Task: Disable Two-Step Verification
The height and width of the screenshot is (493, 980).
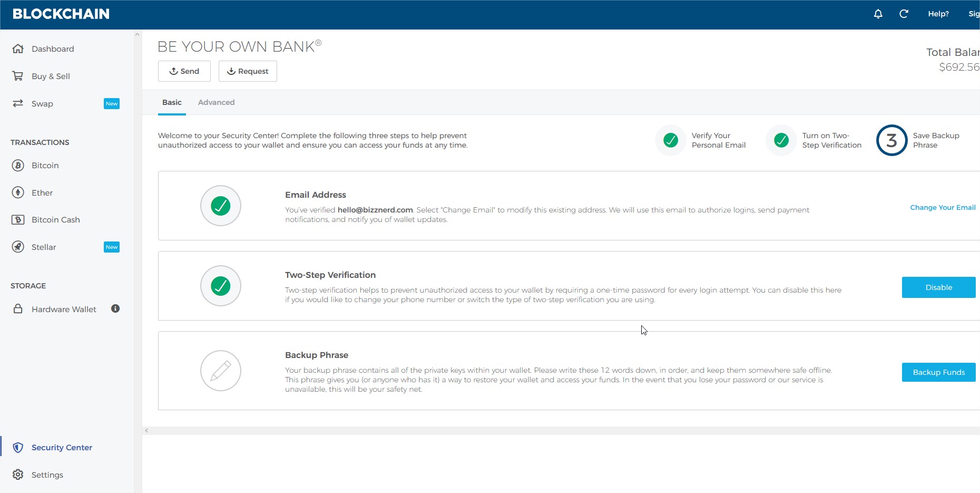Action: pyautogui.click(x=938, y=287)
